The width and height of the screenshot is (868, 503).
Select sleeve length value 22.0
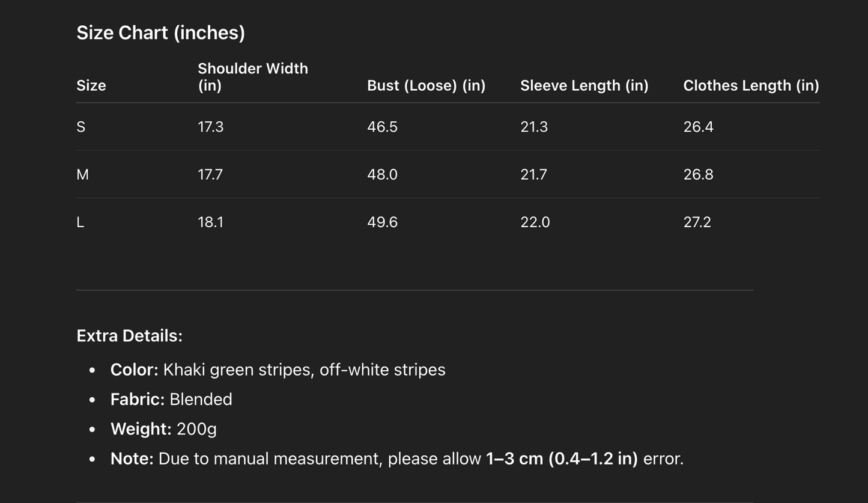point(535,222)
